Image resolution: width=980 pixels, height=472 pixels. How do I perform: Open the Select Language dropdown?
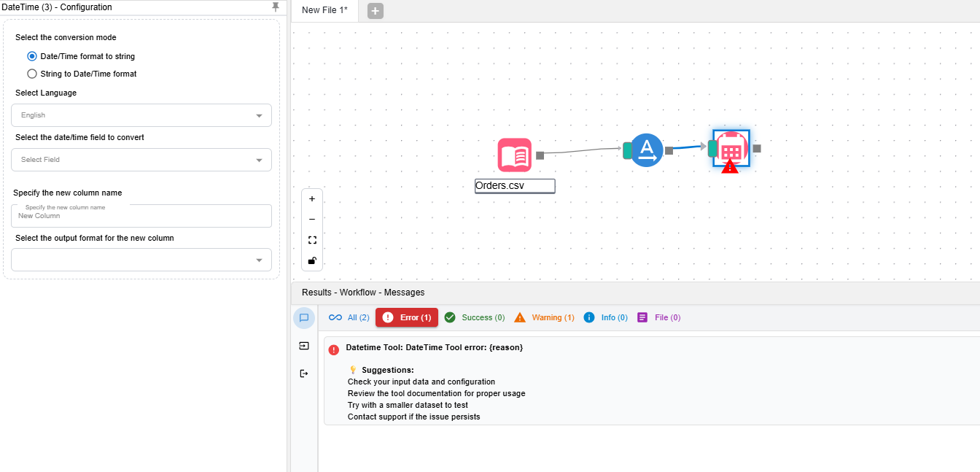pos(141,115)
